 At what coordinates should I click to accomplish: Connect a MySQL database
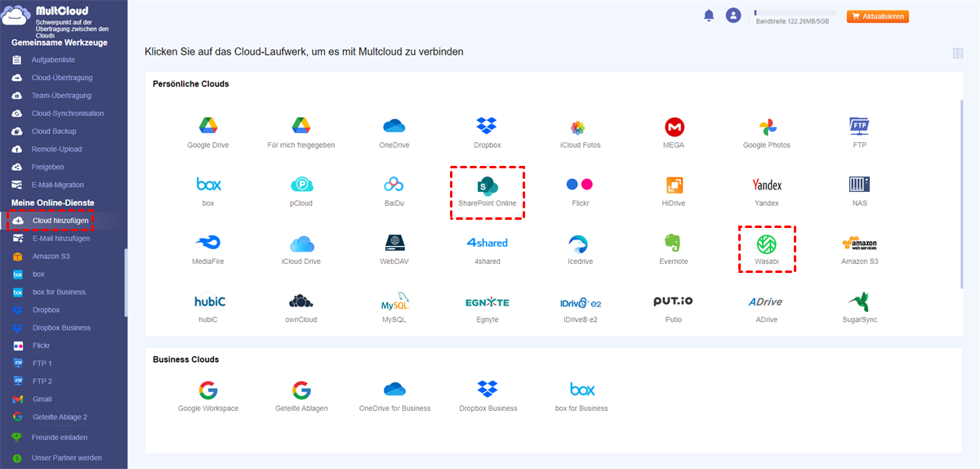[394, 308]
